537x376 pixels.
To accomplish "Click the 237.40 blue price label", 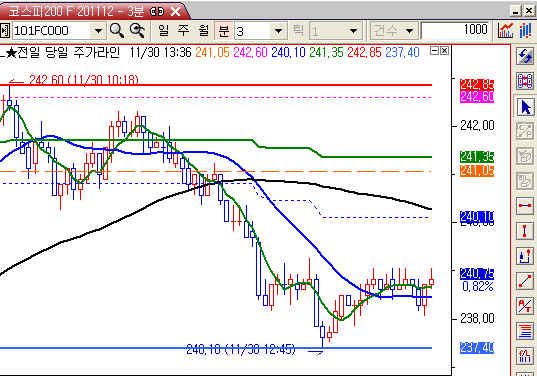I will click(x=477, y=348).
